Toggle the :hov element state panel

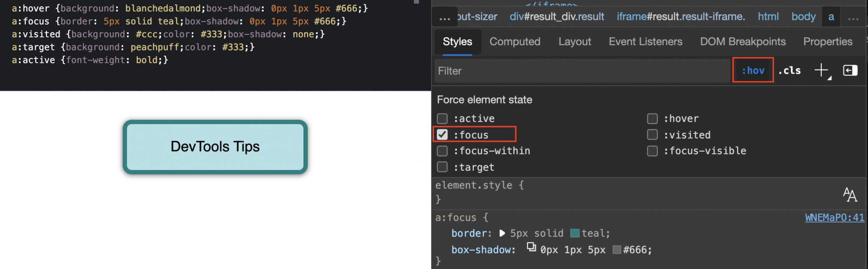(x=753, y=70)
